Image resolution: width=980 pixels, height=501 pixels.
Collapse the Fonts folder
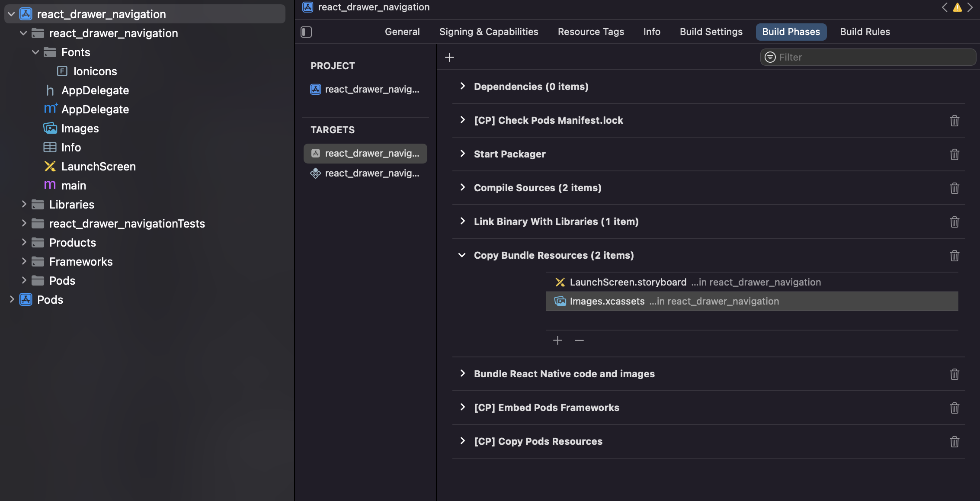tap(35, 52)
